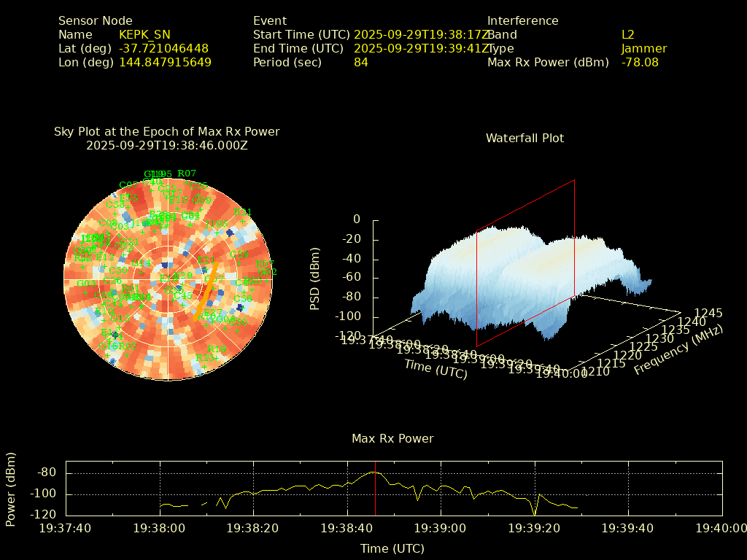Click the J193 satellite label on sky plot
747x560 pixels.
pos(217,224)
